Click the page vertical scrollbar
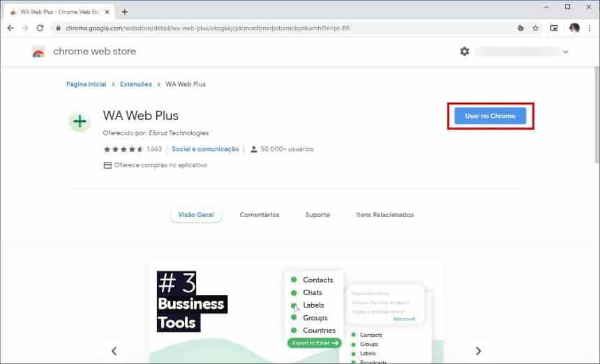 point(597,114)
